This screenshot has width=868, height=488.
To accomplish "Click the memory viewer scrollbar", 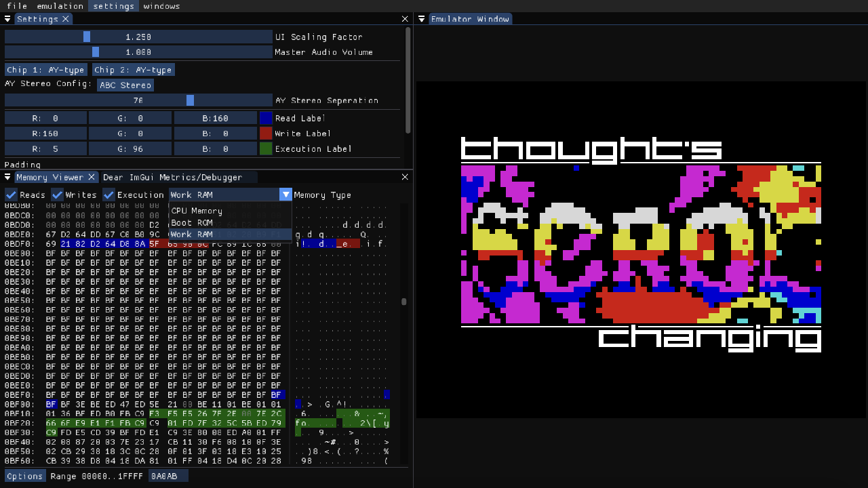I will click(404, 300).
